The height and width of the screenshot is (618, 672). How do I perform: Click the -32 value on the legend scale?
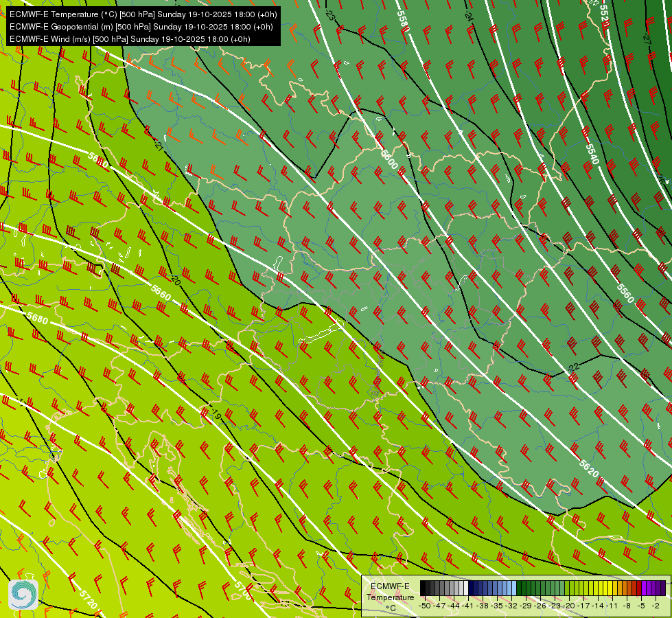coord(511,606)
